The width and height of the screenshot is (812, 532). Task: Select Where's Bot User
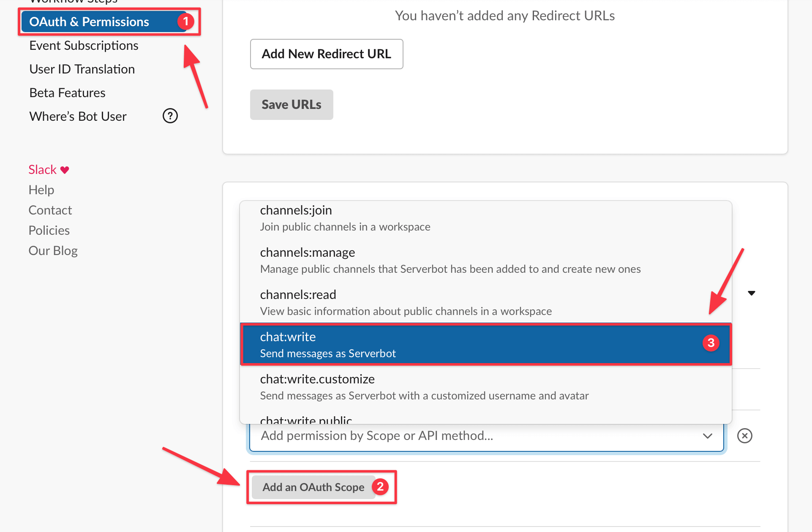point(78,116)
